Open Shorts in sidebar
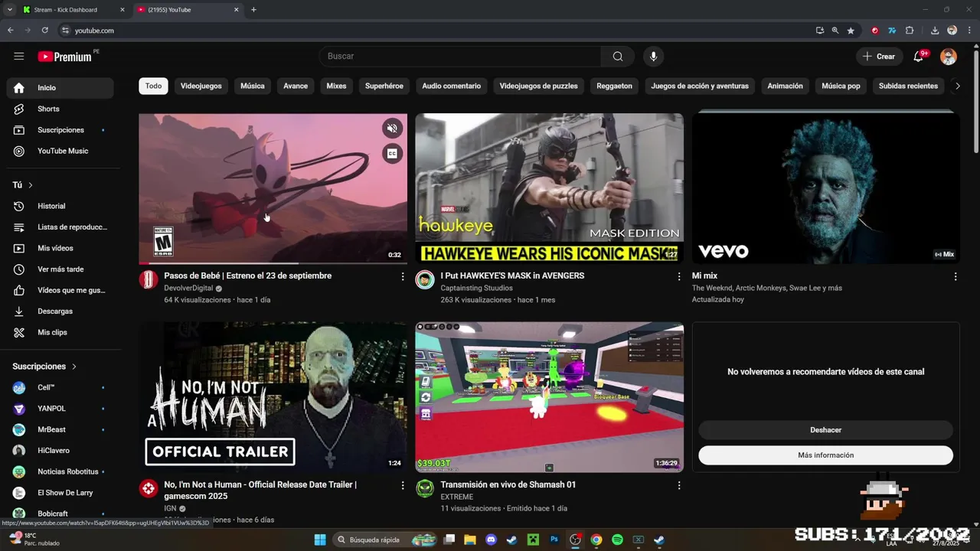This screenshot has width=980, height=551. (x=60, y=109)
